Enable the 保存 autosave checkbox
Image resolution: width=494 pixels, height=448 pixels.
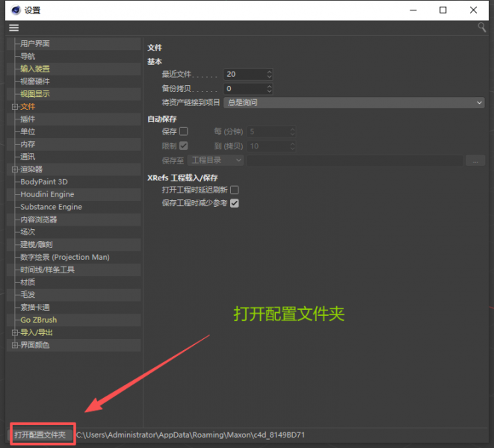point(184,131)
